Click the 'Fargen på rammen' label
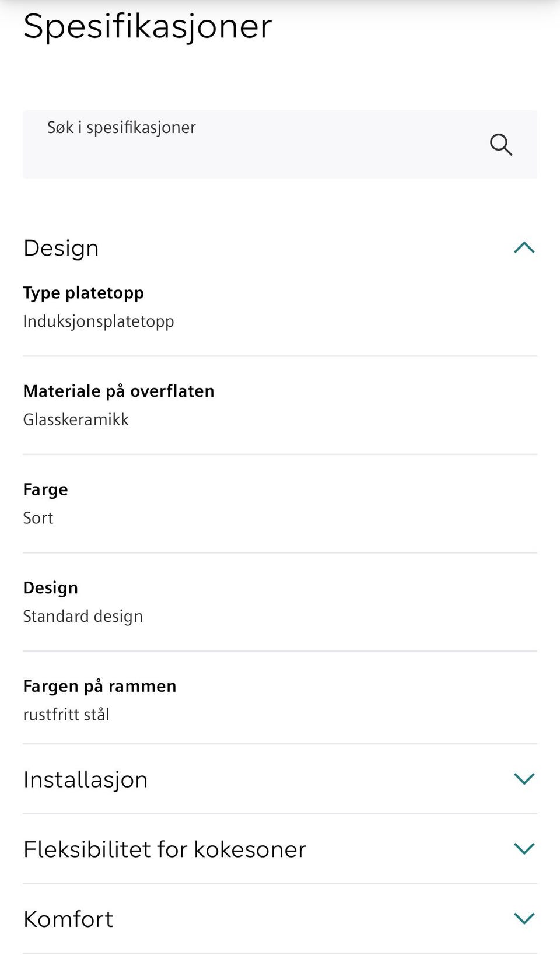 99,686
